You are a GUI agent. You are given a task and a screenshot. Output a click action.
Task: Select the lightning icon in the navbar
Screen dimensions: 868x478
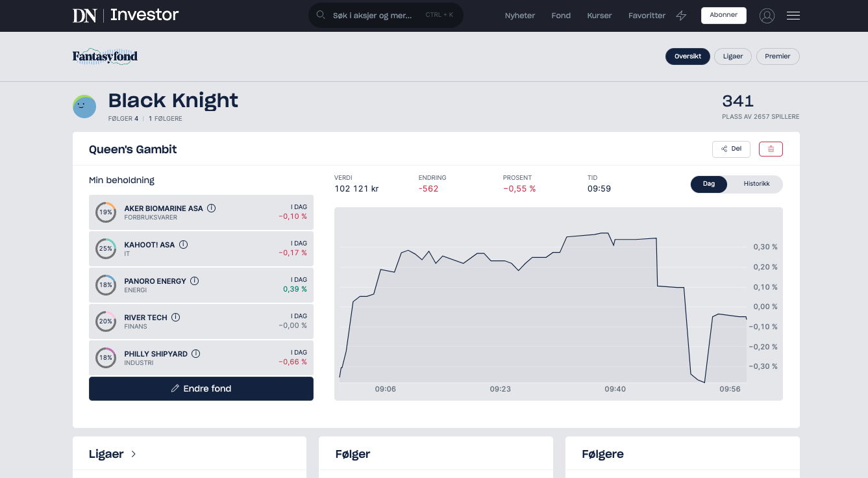pyautogui.click(x=681, y=15)
